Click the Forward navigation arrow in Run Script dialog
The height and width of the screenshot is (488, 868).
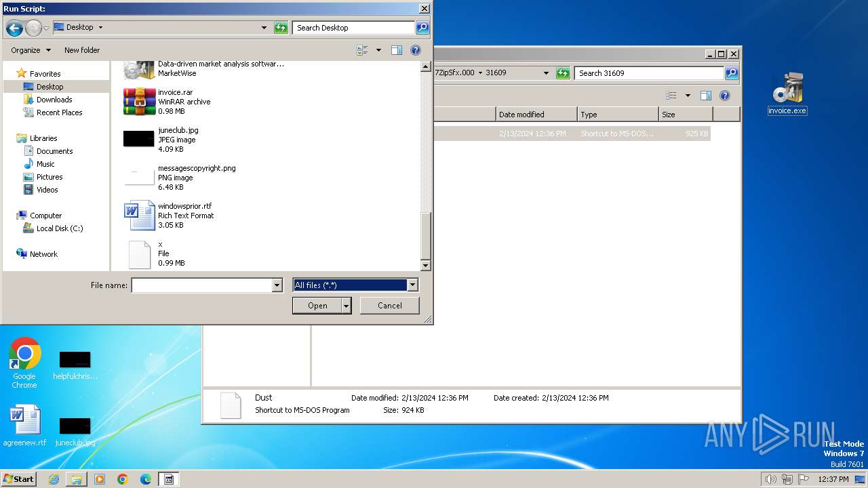pyautogui.click(x=33, y=28)
